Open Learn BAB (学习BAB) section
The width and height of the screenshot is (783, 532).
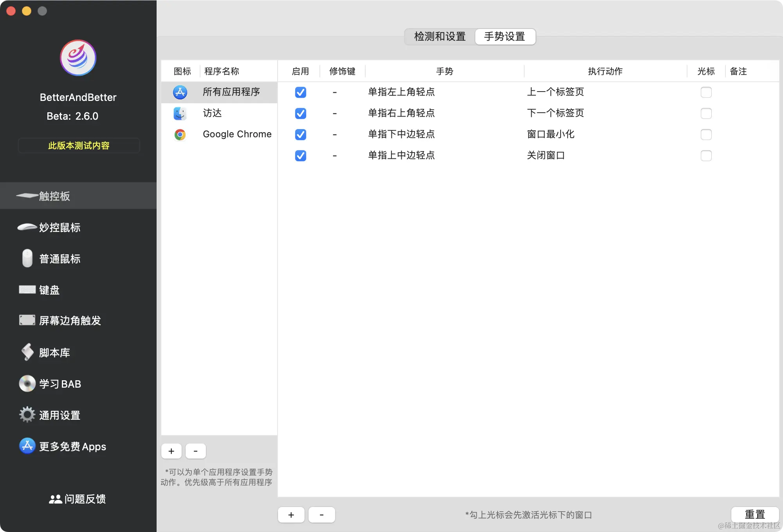click(60, 384)
